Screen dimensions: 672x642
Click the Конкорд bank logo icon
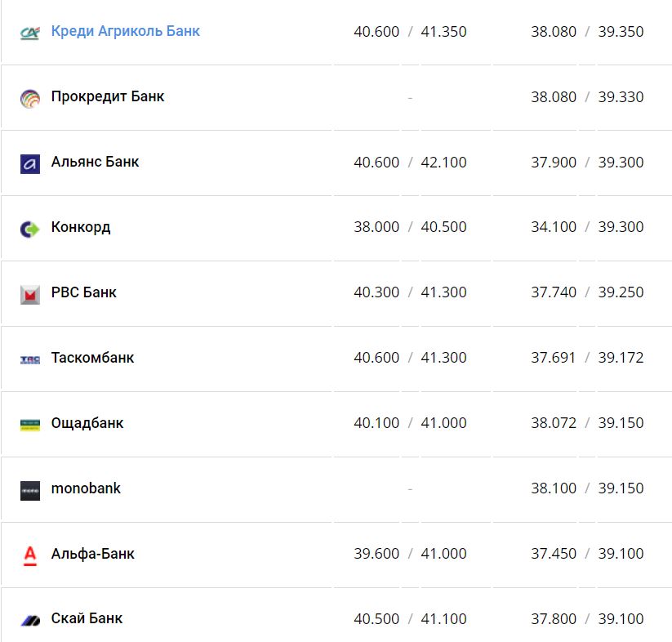[x=30, y=229]
